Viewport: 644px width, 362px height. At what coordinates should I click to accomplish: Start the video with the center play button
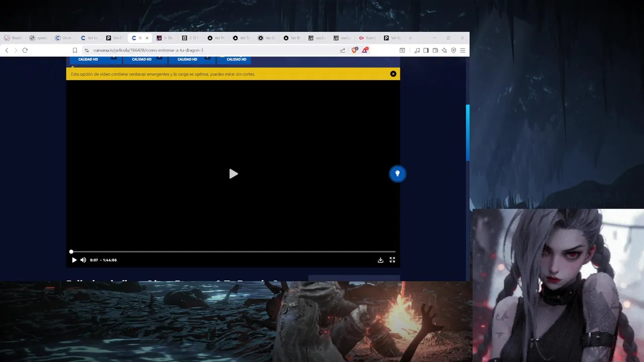click(x=233, y=174)
